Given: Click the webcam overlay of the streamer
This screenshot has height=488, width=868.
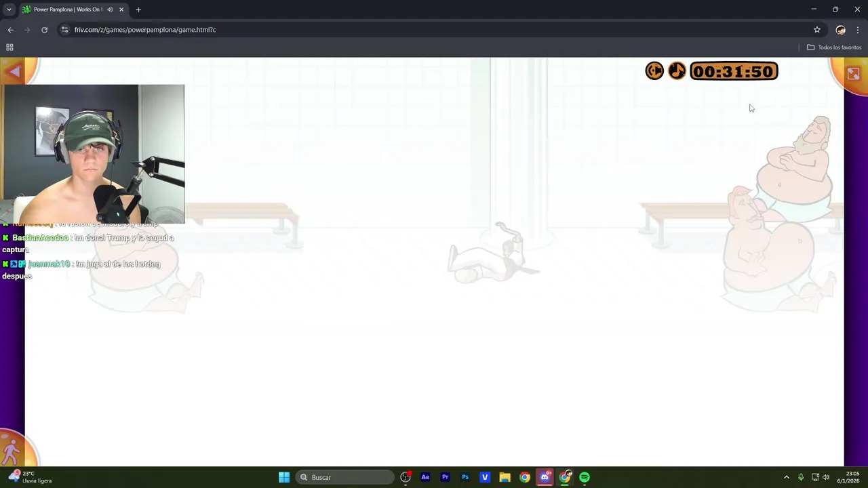Looking at the screenshot, I should (93, 154).
